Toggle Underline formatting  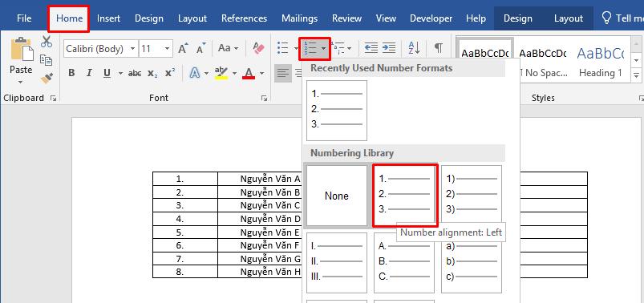(107, 73)
